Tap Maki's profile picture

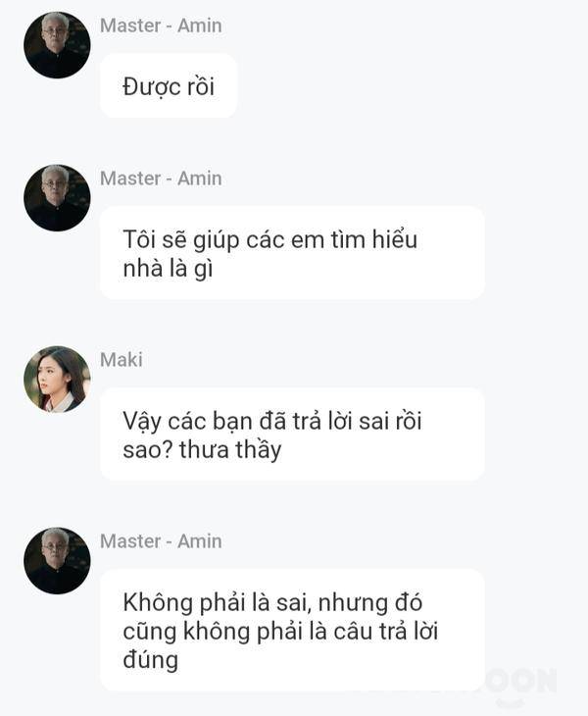tap(57, 379)
